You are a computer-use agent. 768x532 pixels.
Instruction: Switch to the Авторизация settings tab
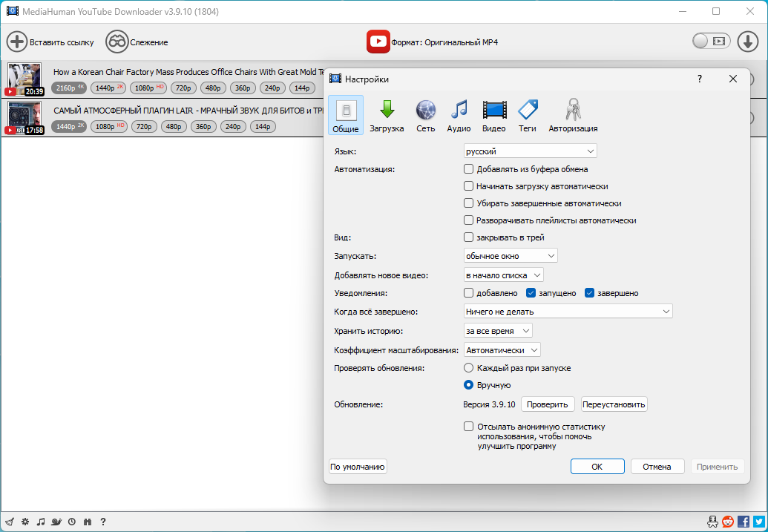573,114
